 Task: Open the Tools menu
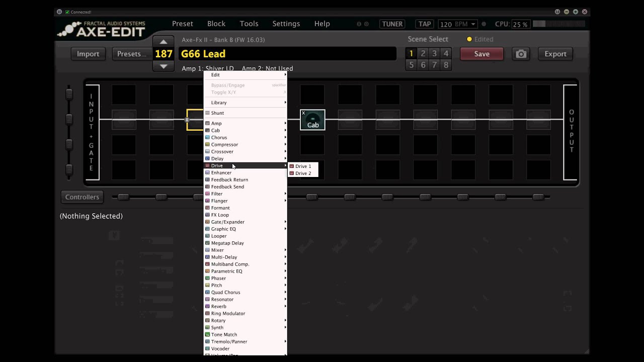[249, 24]
